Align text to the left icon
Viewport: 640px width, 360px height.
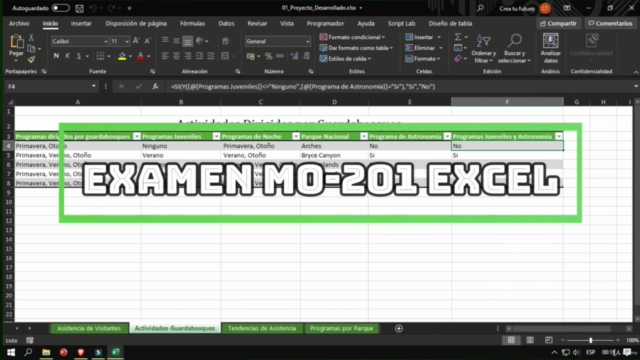coord(165,56)
